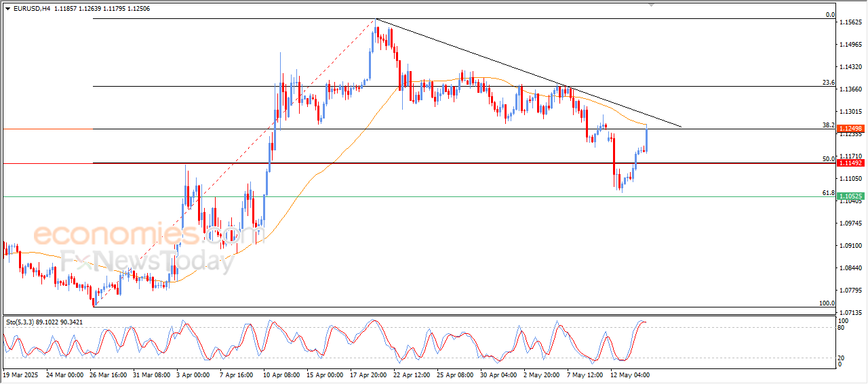
Task: Click the 1.11050 price scale value
Action: pos(851,179)
